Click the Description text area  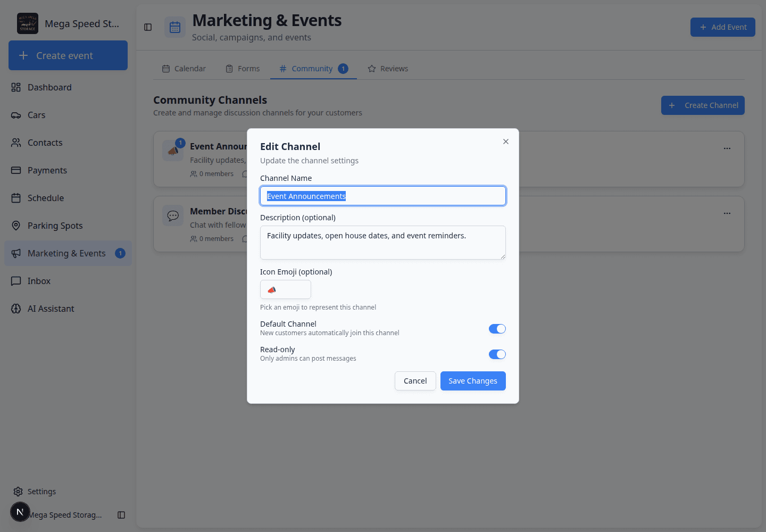383,243
